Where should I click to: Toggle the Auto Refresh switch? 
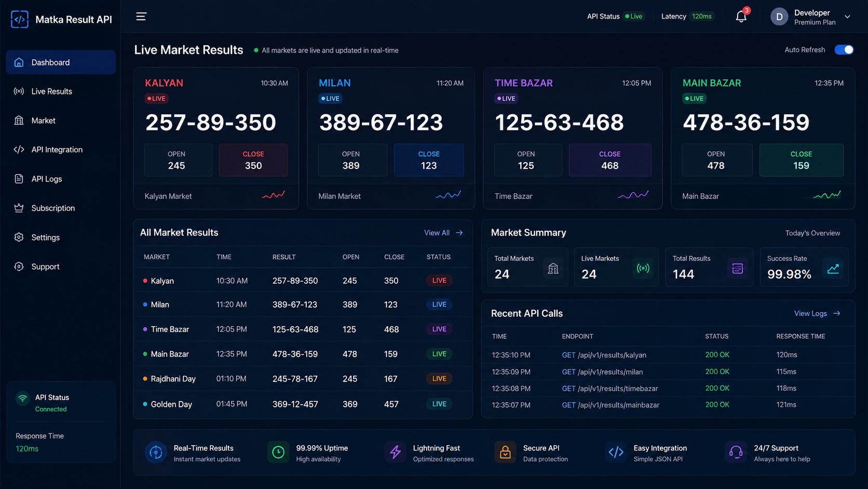click(844, 50)
